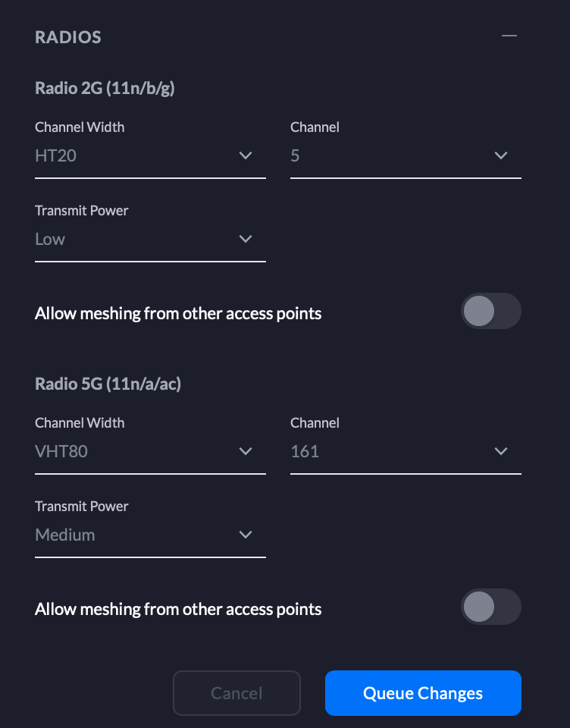Toggle the upper access point meshing switch
570x728 pixels.
point(490,311)
